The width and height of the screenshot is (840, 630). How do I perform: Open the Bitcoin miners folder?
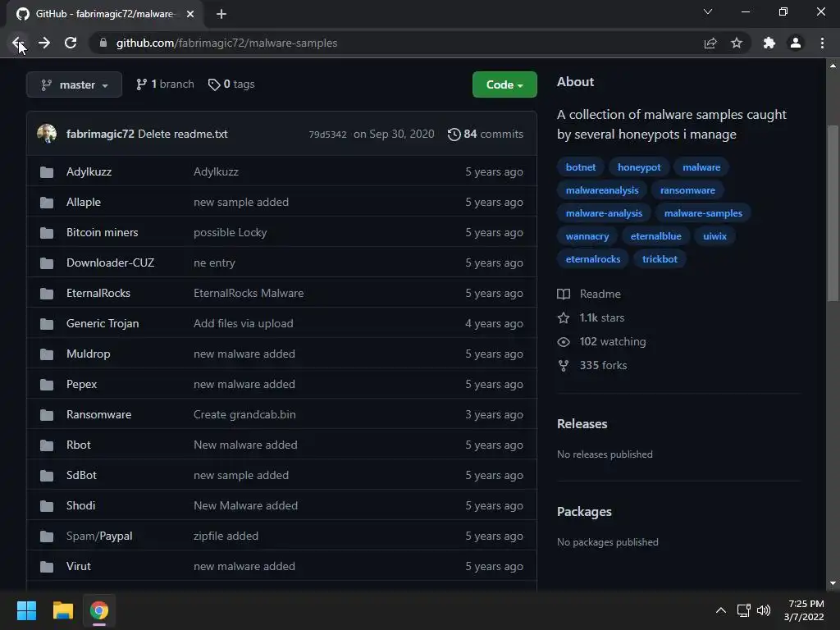tap(103, 232)
